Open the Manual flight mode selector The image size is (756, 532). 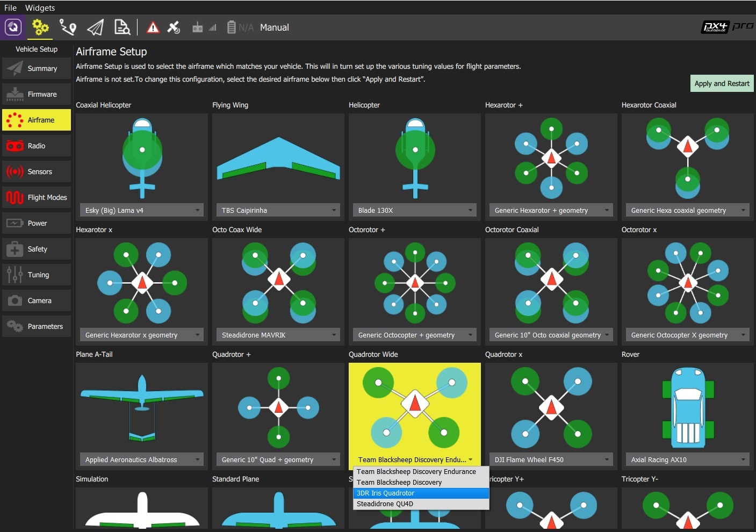(x=274, y=27)
